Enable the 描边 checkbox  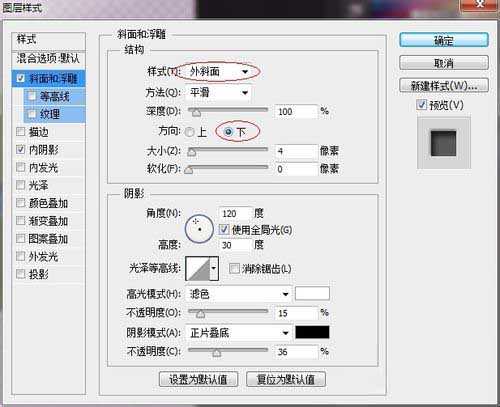point(21,132)
